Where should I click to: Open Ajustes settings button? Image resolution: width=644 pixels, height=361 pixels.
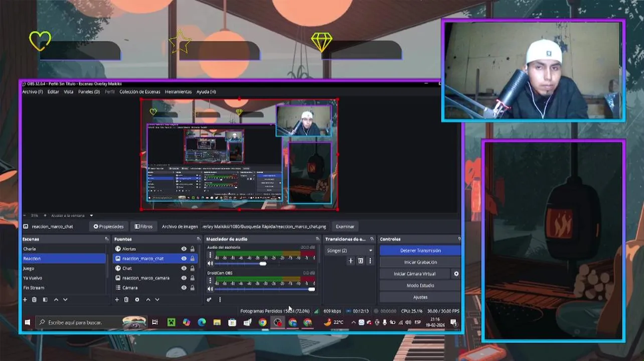pyautogui.click(x=420, y=297)
